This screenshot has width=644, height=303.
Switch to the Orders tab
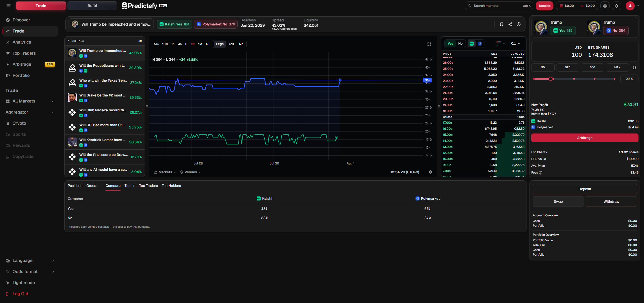92,186
